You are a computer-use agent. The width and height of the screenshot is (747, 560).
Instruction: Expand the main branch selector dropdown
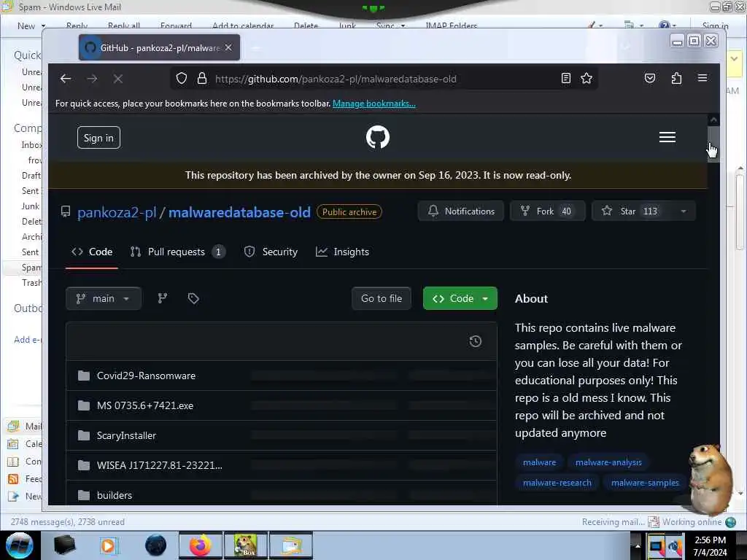[104, 298]
